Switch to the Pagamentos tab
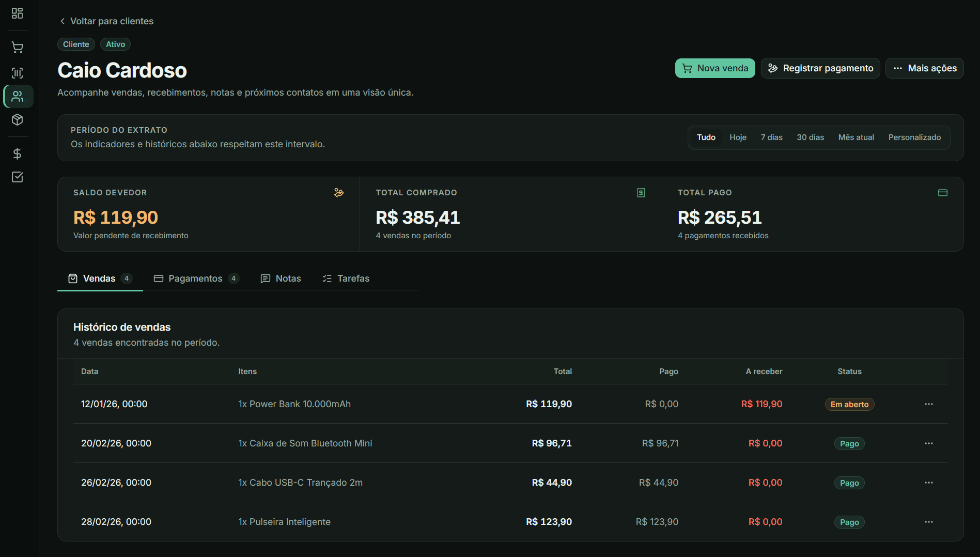 [x=196, y=278]
